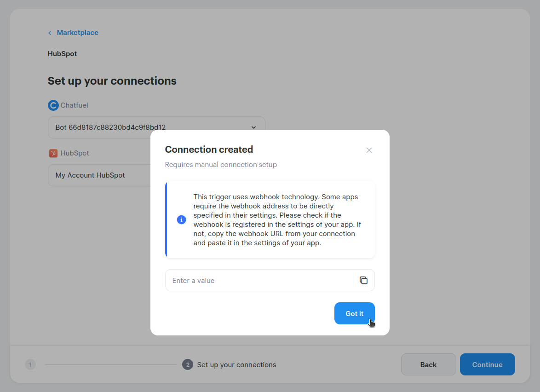This screenshot has height=392, width=540.
Task: Select step 1 in the progress bar
Action: click(30, 364)
